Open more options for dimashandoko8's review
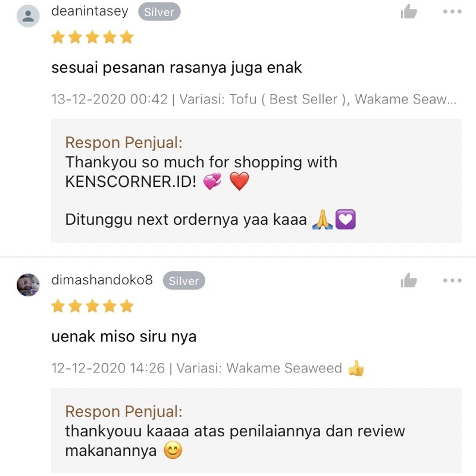 (452, 280)
